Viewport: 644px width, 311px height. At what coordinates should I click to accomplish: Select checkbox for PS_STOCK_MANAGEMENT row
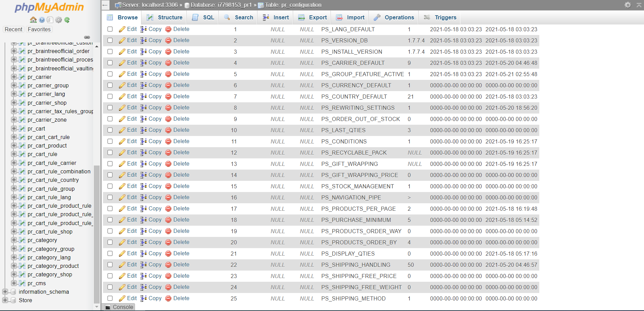point(110,186)
